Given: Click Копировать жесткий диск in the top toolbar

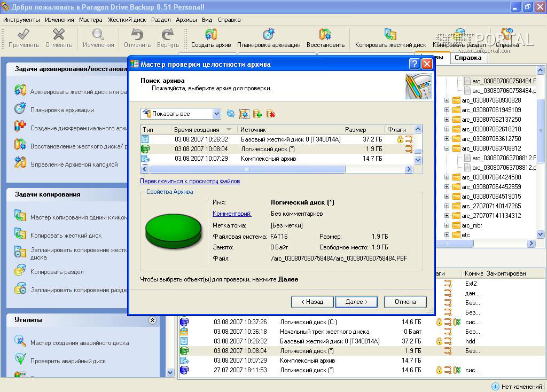Looking at the screenshot, I should pos(390,38).
